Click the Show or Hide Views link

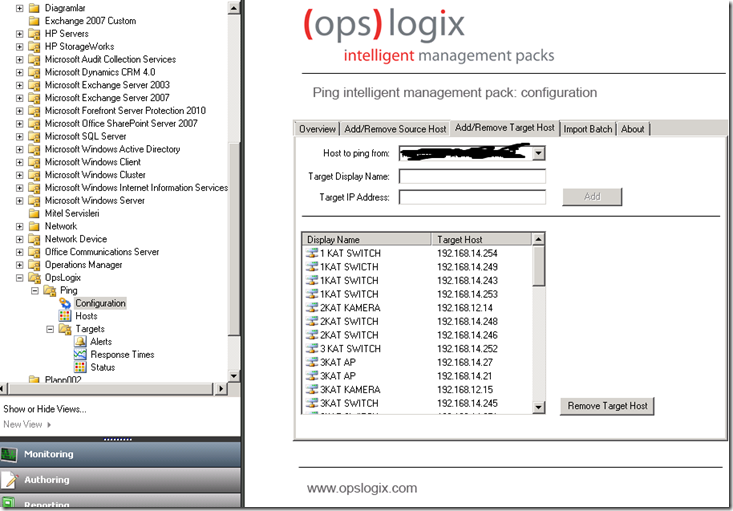[45, 409]
